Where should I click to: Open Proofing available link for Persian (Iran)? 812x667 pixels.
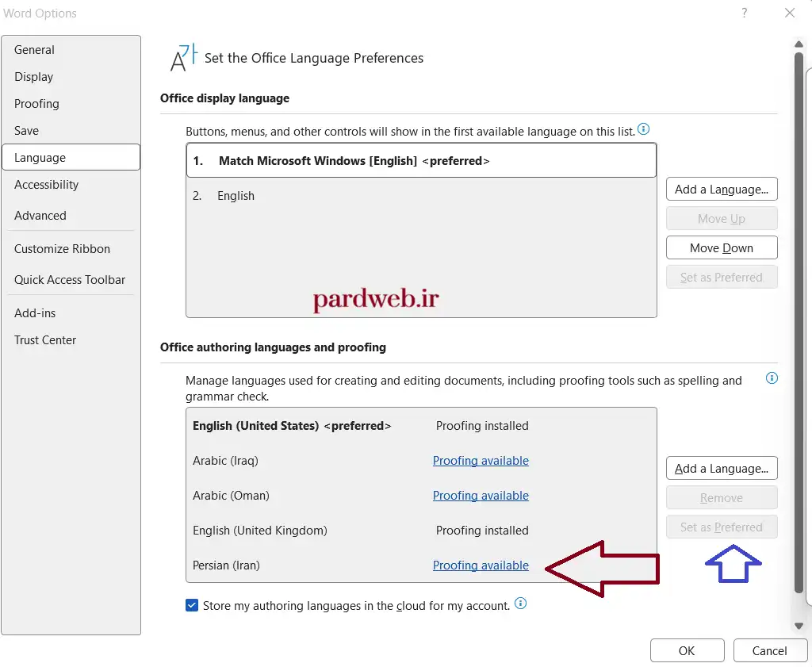coord(481,565)
